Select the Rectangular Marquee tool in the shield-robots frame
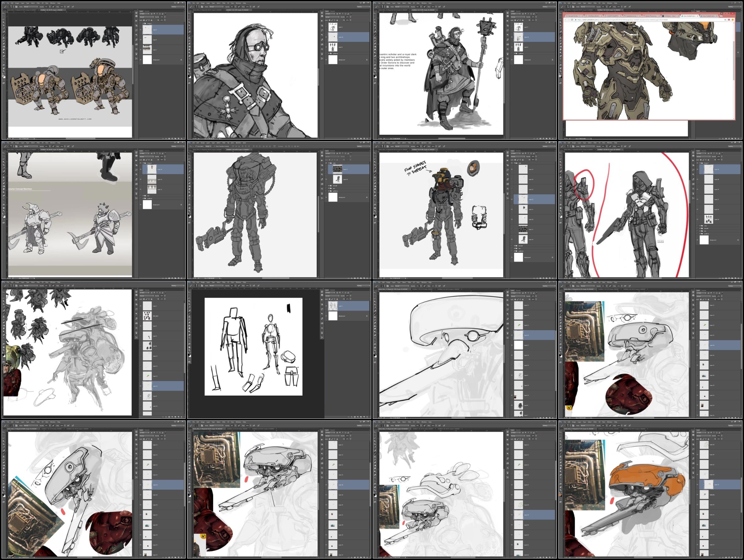The image size is (744, 560). click(4, 17)
